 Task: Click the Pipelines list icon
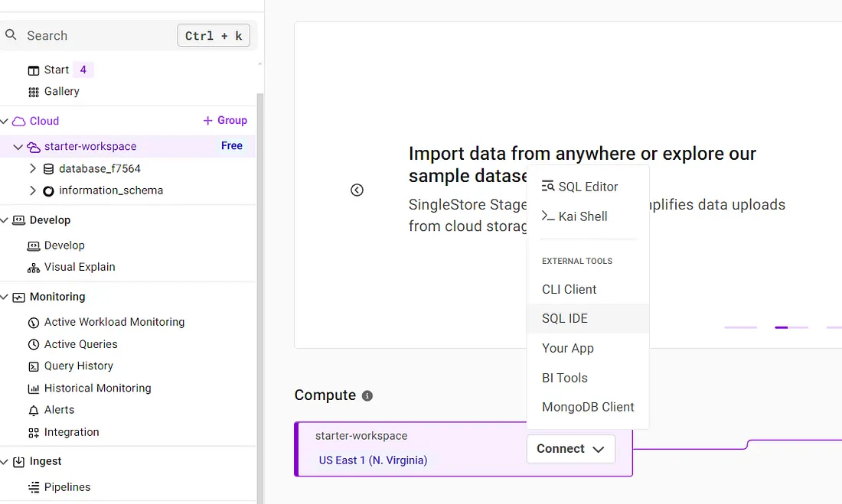pyautogui.click(x=33, y=487)
